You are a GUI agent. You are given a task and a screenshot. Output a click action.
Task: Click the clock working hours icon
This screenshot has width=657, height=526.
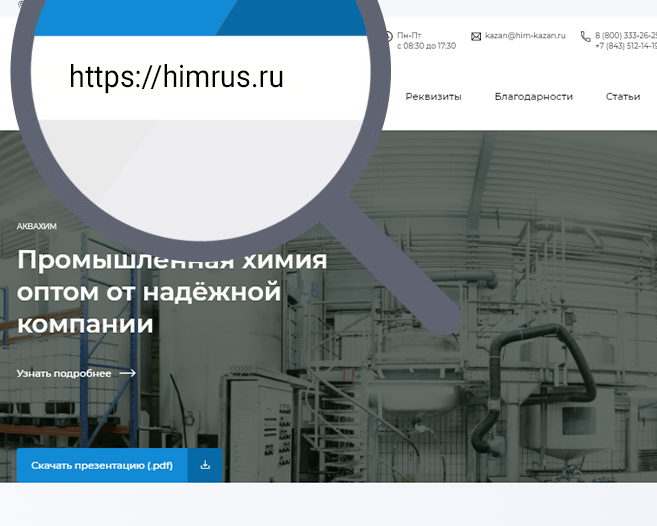[388, 36]
